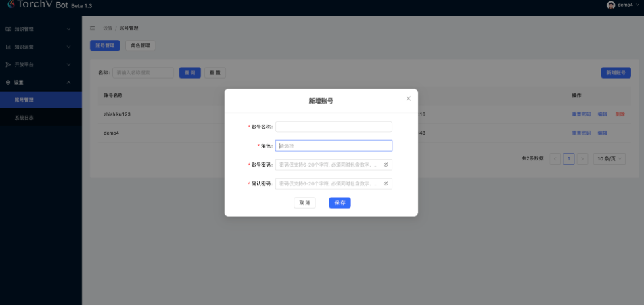Click the 保存 button in dialog

tap(340, 202)
